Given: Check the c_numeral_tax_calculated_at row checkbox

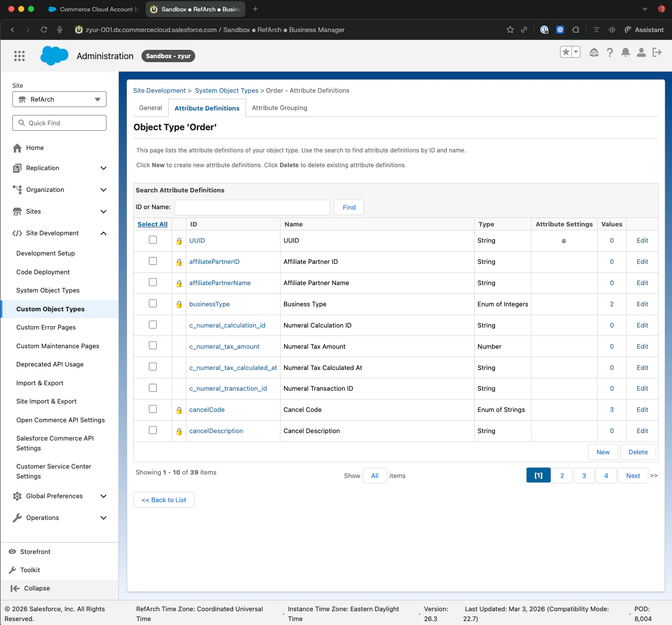Looking at the screenshot, I should 153,367.
